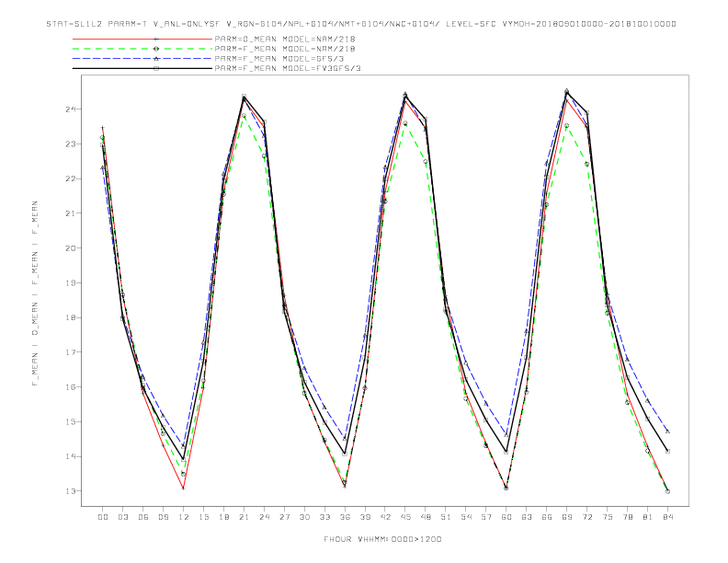
Task: Click x-axis forecast hour label 51
Action: pos(446,517)
